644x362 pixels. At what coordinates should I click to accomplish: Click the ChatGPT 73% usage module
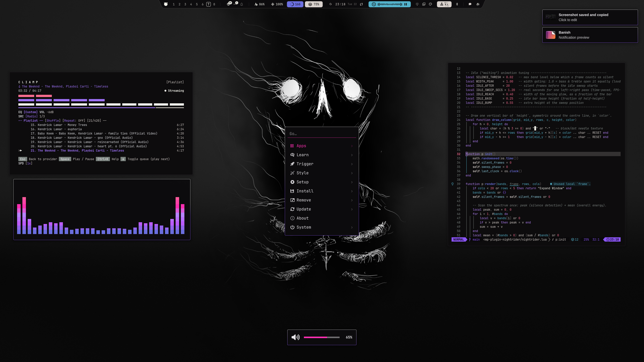(x=314, y=4)
